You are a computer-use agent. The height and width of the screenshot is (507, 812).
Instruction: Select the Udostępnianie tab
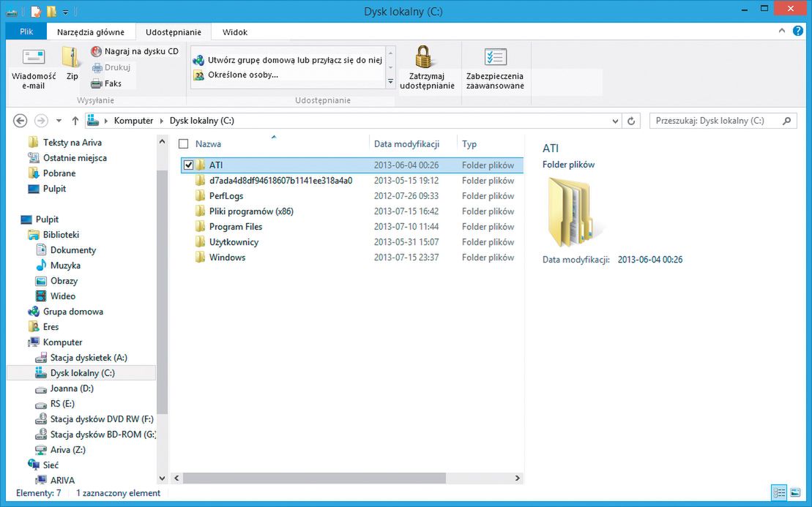coord(174,32)
